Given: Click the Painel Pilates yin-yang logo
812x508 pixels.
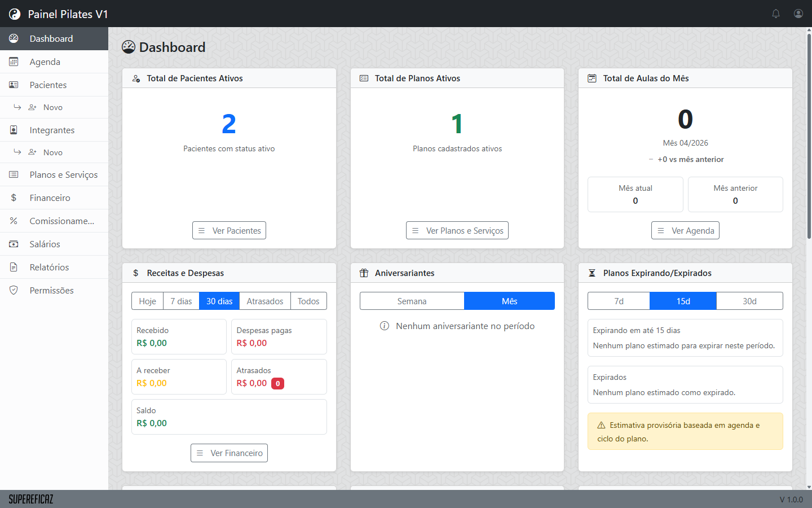Looking at the screenshot, I should tap(15, 14).
